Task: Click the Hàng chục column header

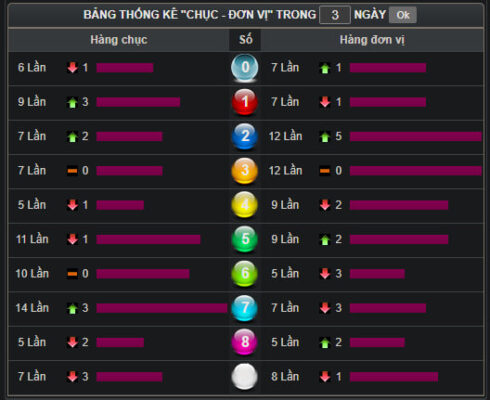Action: tap(119, 40)
